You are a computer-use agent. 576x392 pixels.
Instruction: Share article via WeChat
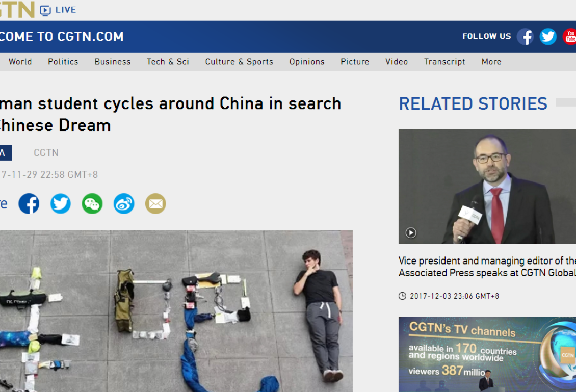click(x=92, y=203)
